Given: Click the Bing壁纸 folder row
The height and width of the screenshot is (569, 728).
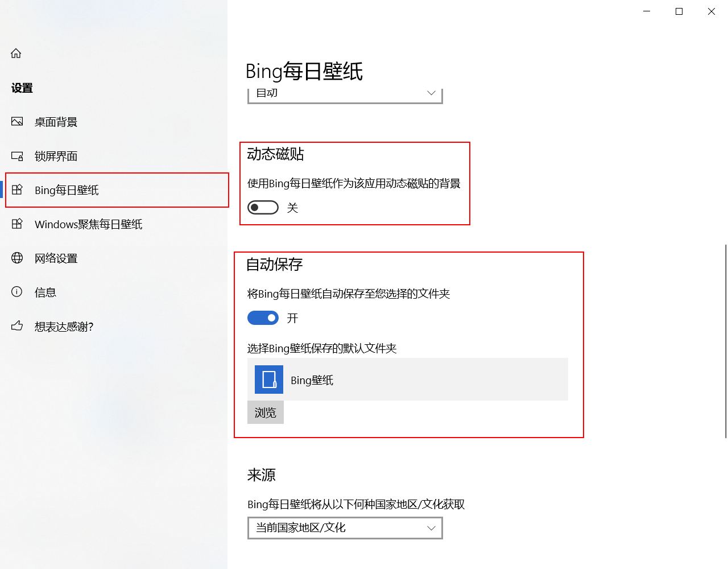Looking at the screenshot, I should [x=408, y=380].
